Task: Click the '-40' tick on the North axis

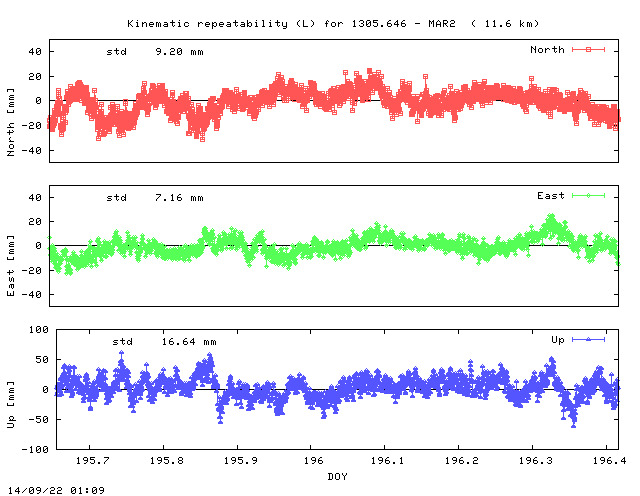Action: 32,151
